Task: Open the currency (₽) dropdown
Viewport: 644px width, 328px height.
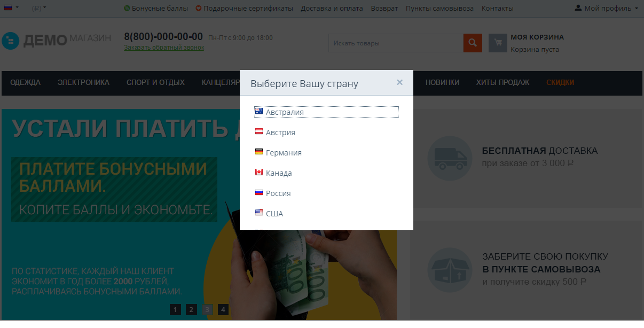Action: pos(39,8)
